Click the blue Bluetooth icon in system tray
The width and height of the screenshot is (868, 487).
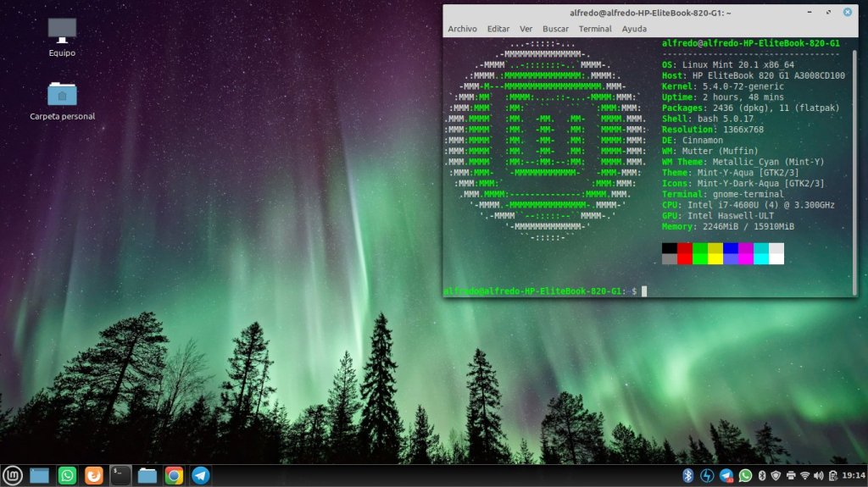689,475
